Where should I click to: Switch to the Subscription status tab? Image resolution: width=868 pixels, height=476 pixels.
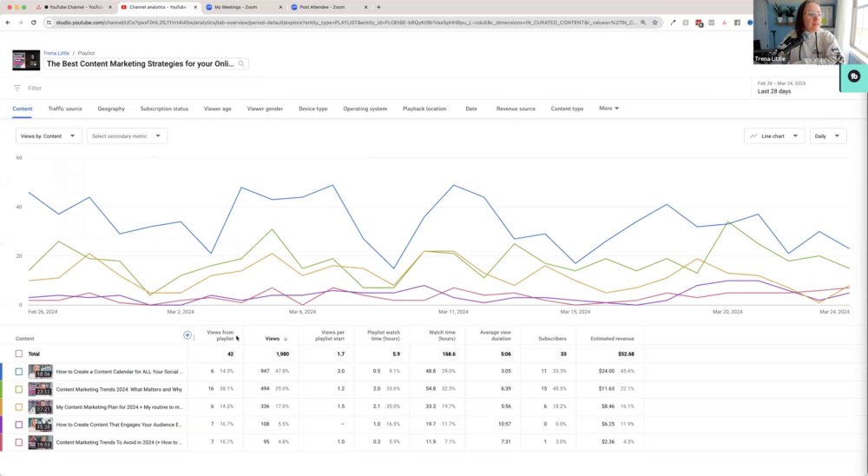pos(164,109)
